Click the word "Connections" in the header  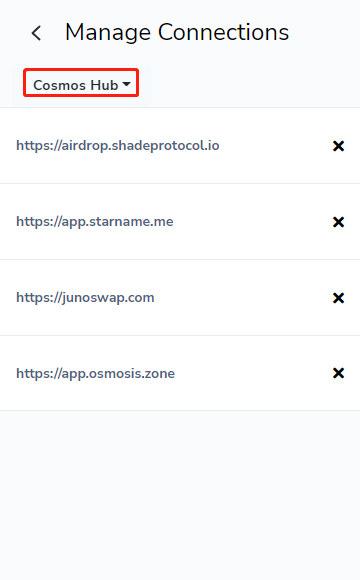click(x=223, y=32)
